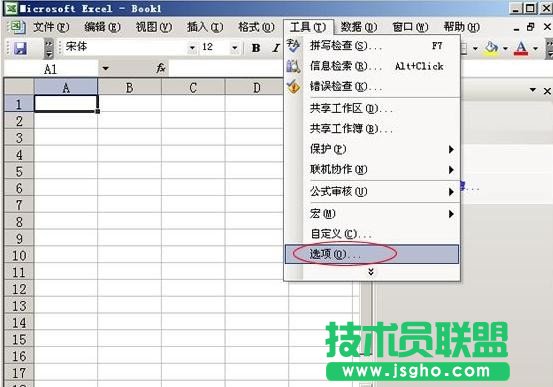Open the 文件(F) menu
553x387 pixels.
tap(51, 27)
